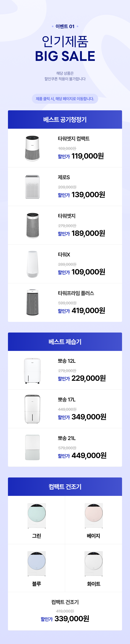Image resolution: width=130 pixels, height=644 pixels.
Task: Click the 타워엣지 컴팩트 air purifier image
Action: click(x=32, y=148)
